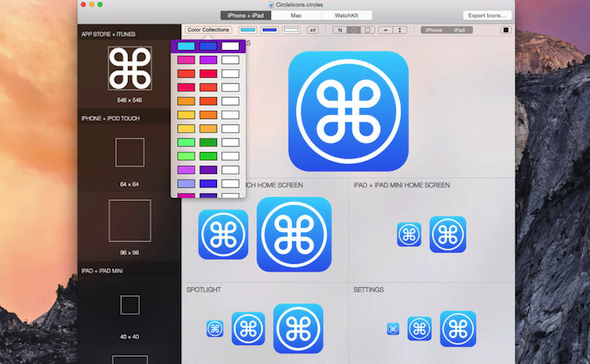The image size is (590, 364).
Task: Click the IPAD + IPAD MINI sidebar header
Action: [x=102, y=271]
